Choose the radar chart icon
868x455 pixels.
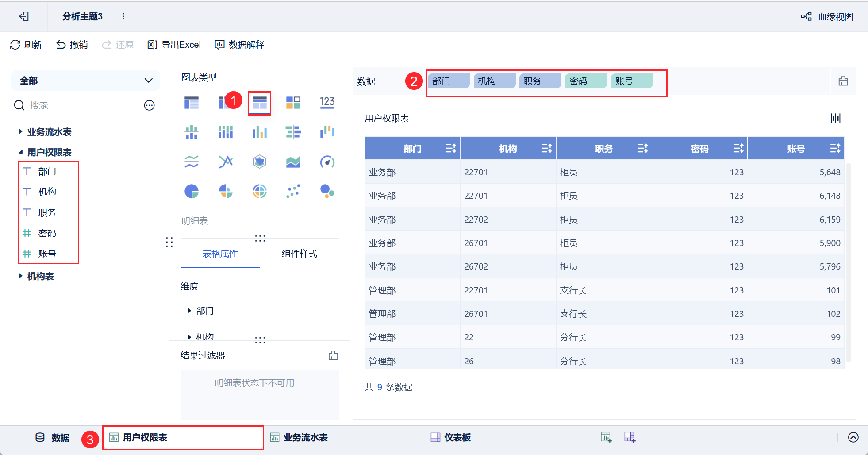[x=260, y=162]
